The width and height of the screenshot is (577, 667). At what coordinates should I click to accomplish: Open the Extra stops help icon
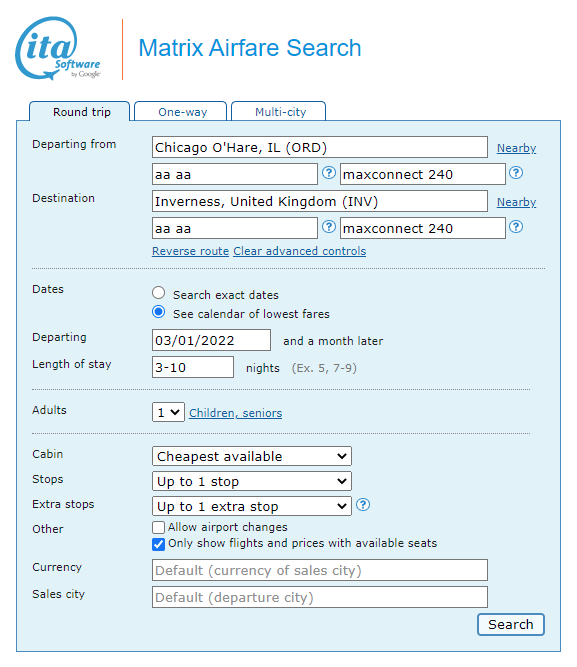tap(363, 505)
